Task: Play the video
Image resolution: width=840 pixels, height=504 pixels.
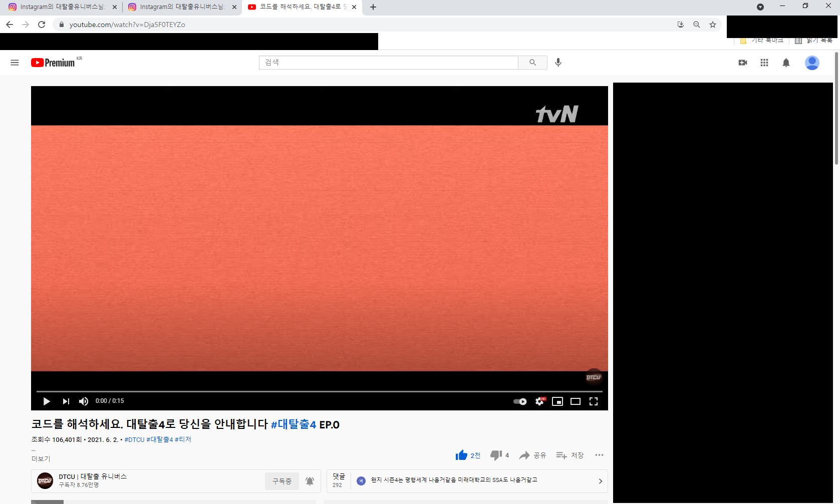Action: click(x=47, y=401)
